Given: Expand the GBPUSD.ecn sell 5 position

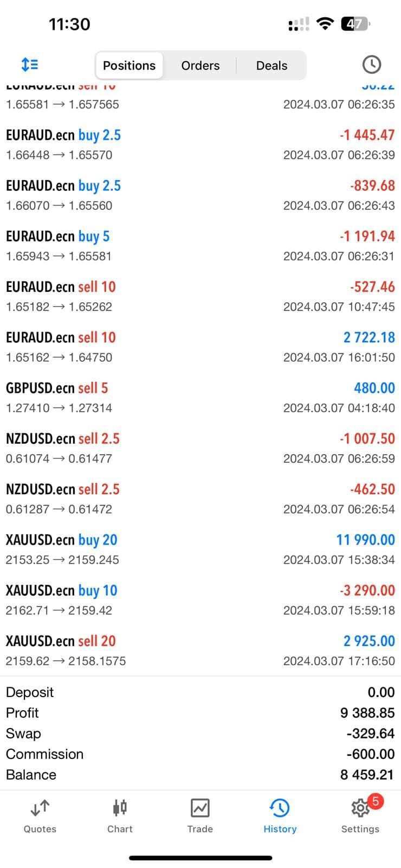Looking at the screenshot, I should point(200,398).
